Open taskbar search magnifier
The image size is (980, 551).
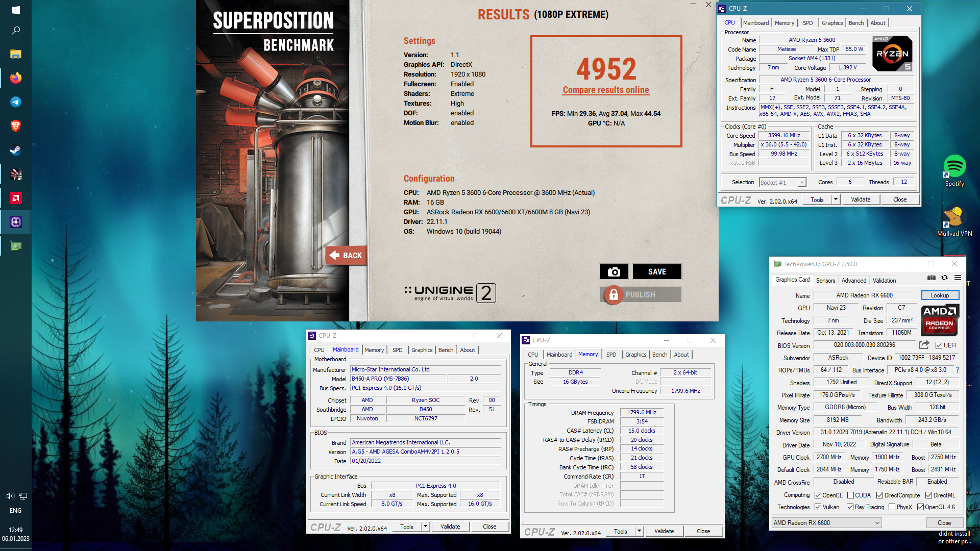pos(15,31)
